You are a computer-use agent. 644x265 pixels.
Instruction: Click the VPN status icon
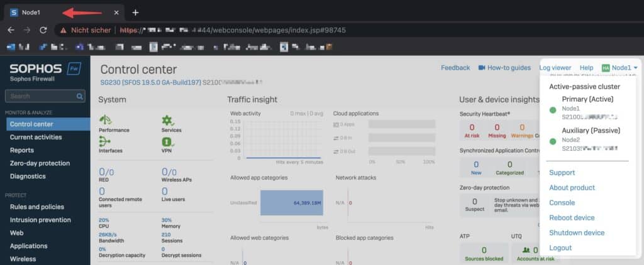point(167,141)
